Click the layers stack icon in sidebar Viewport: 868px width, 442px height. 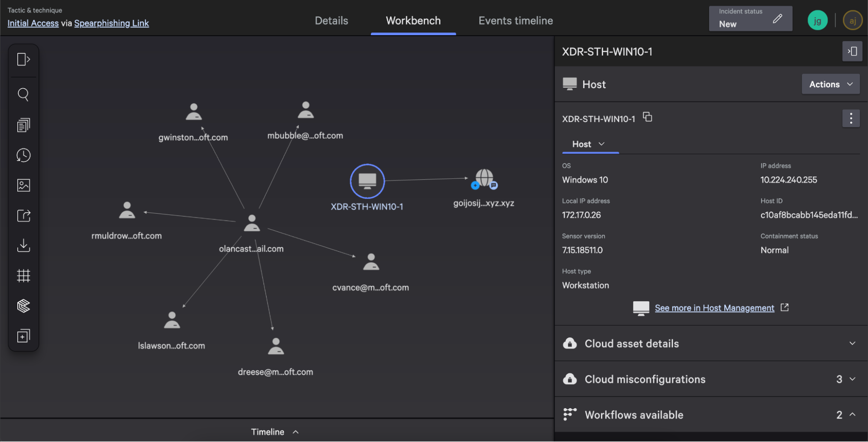23,306
